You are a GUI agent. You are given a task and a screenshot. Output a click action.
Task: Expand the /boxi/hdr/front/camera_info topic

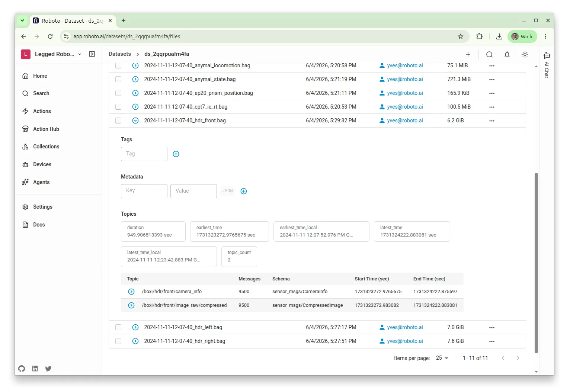click(131, 292)
